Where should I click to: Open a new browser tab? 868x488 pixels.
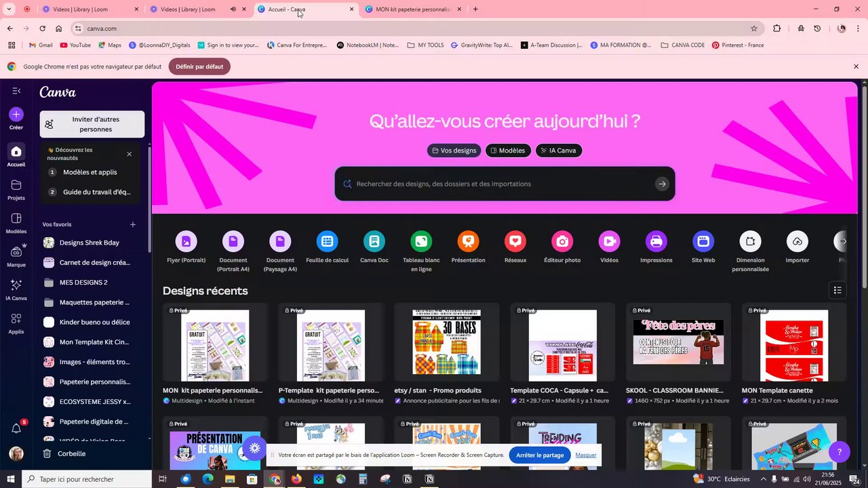(x=475, y=9)
